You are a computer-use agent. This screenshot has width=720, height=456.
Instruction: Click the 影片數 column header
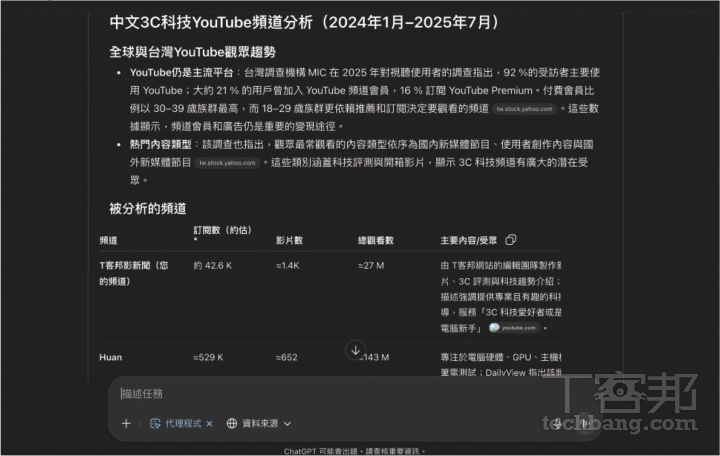289,240
